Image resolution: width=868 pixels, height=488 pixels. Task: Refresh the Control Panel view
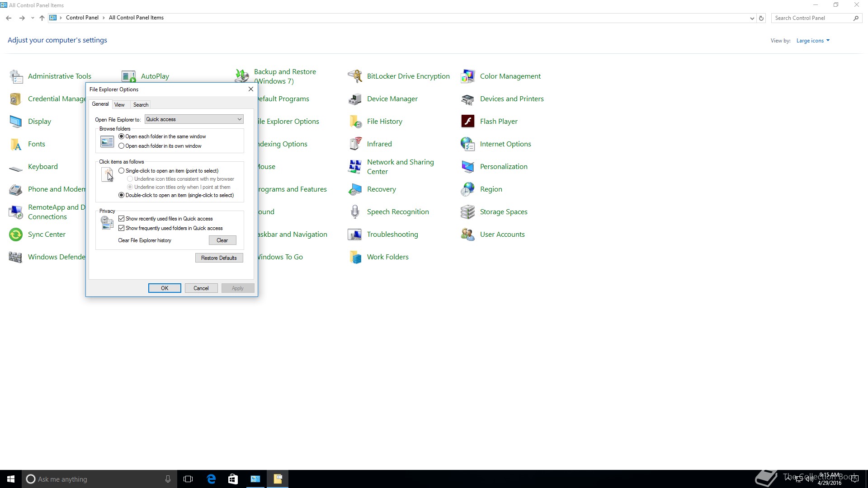pos(762,18)
